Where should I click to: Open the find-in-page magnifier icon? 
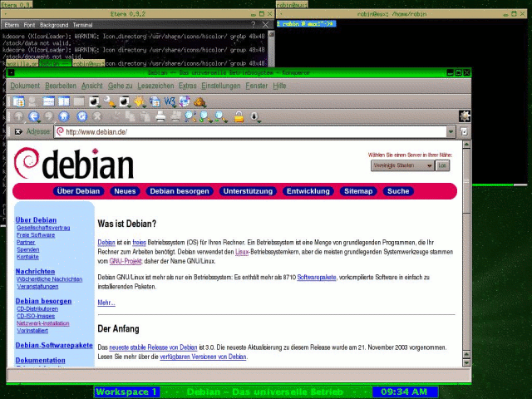pyautogui.click(x=190, y=116)
